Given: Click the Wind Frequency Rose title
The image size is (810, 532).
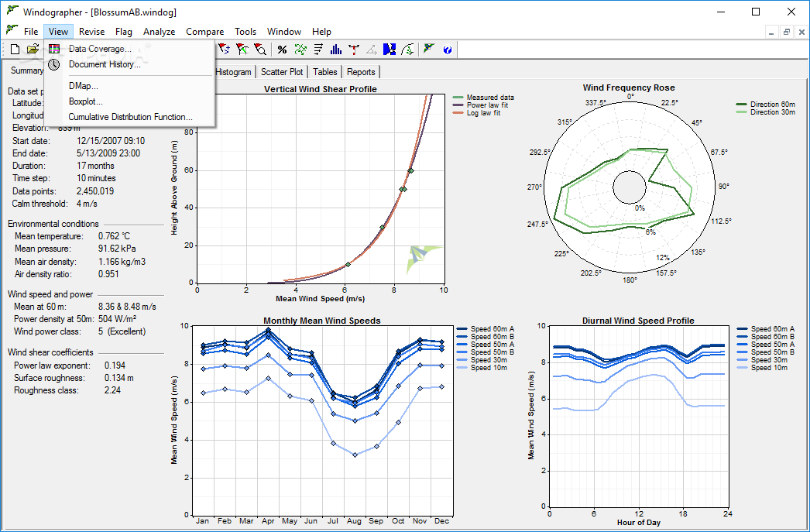Looking at the screenshot, I should tap(629, 88).
